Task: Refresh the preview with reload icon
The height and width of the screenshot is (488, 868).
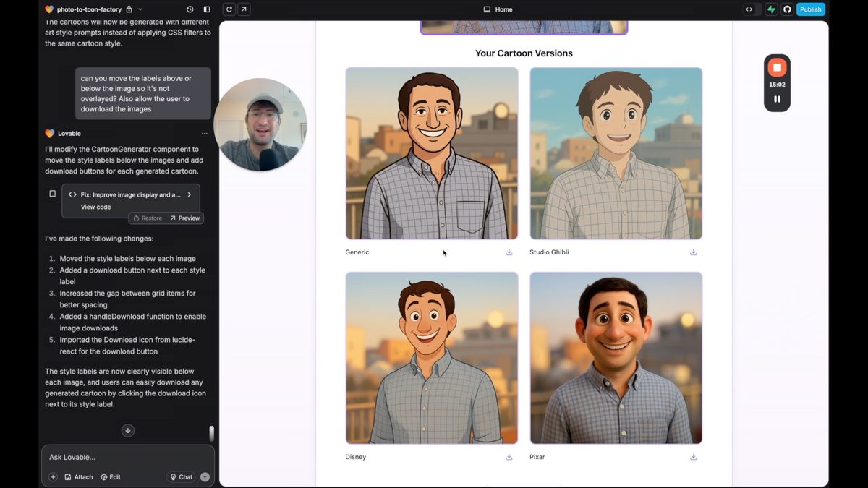Action: point(229,9)
